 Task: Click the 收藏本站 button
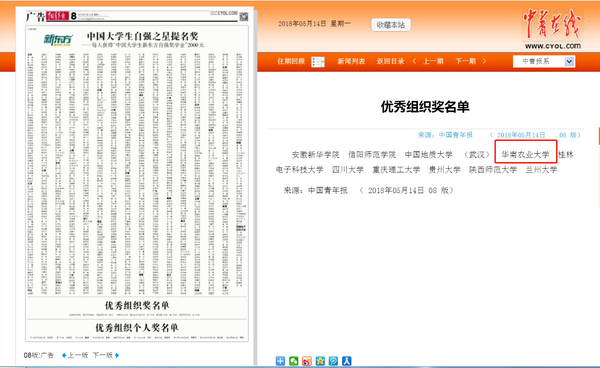coord(391,25)
